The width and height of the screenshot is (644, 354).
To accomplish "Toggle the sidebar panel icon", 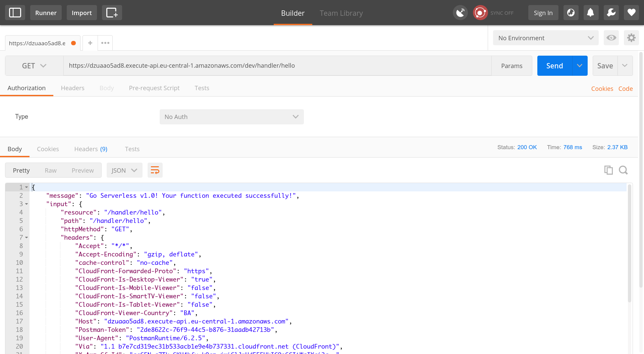I will pos(15,13).
